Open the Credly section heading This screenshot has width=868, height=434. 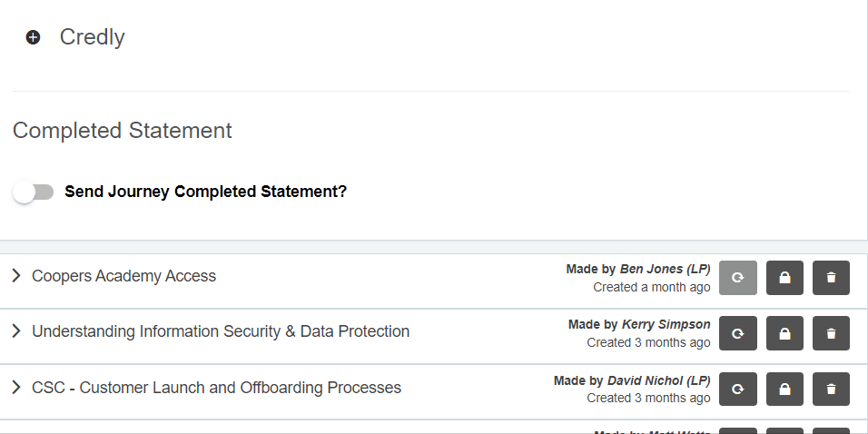click(x=92, y=37)
